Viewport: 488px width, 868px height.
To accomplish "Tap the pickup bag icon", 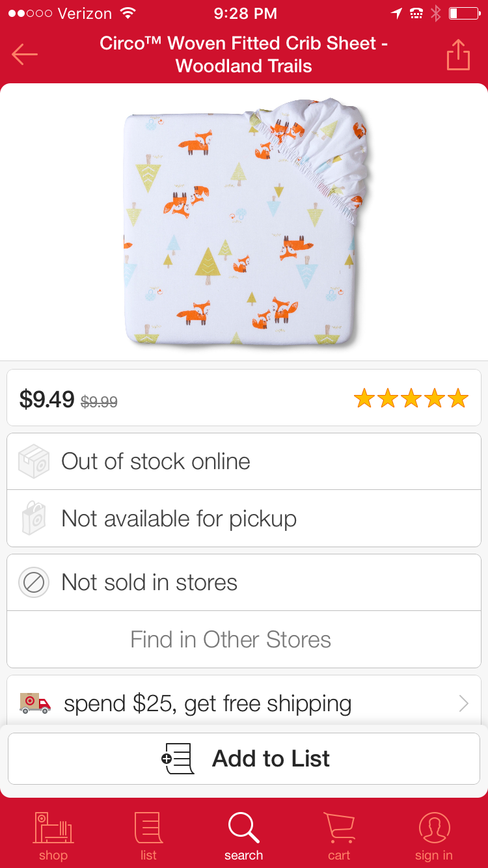I will (33, 519).
